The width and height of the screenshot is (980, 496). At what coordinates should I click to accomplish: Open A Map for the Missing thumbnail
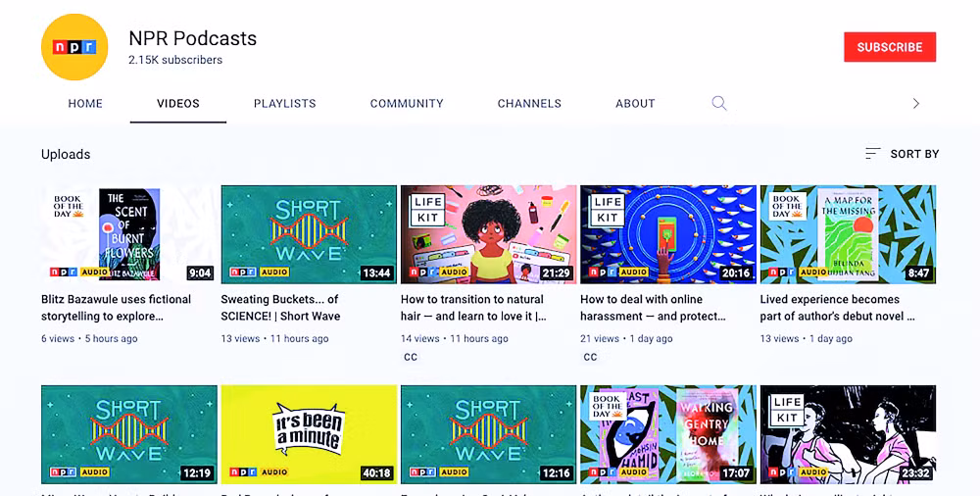(848, 234)
